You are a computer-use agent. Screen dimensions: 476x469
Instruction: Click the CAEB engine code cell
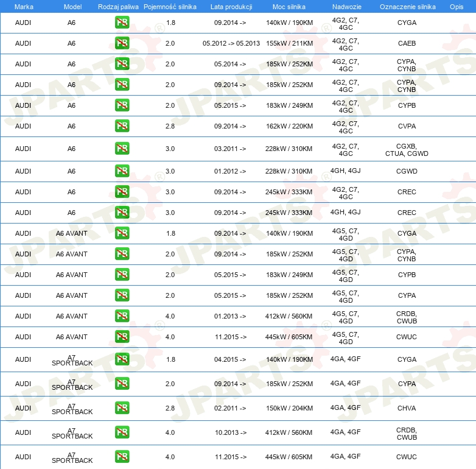pyautogui.click(x=406, y=43)
